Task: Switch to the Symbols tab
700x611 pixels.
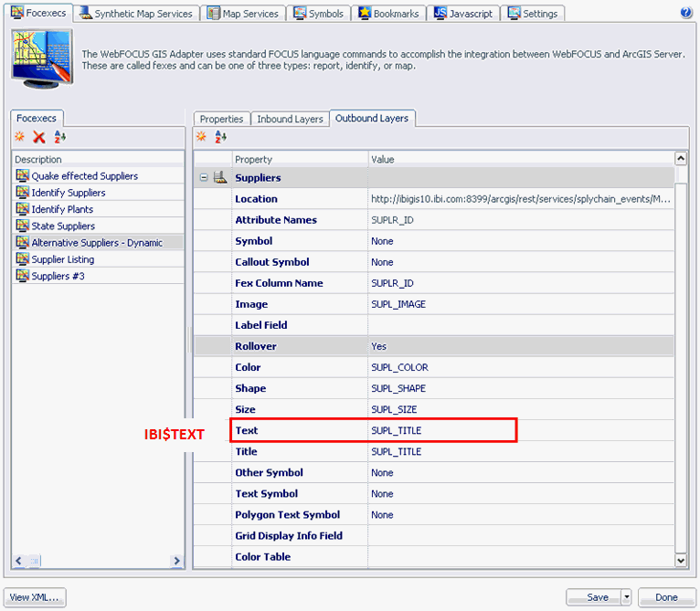Action: [x=318, y=14]
